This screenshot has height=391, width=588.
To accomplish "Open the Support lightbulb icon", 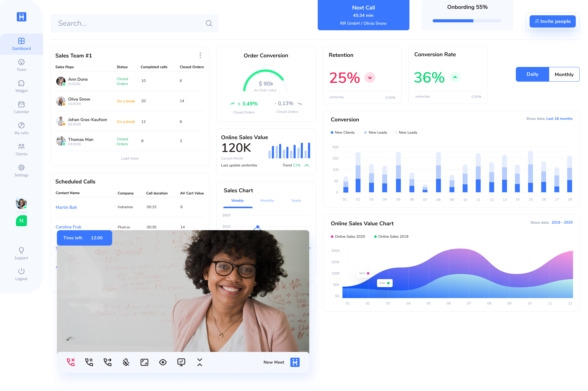I will coord(21,250).
